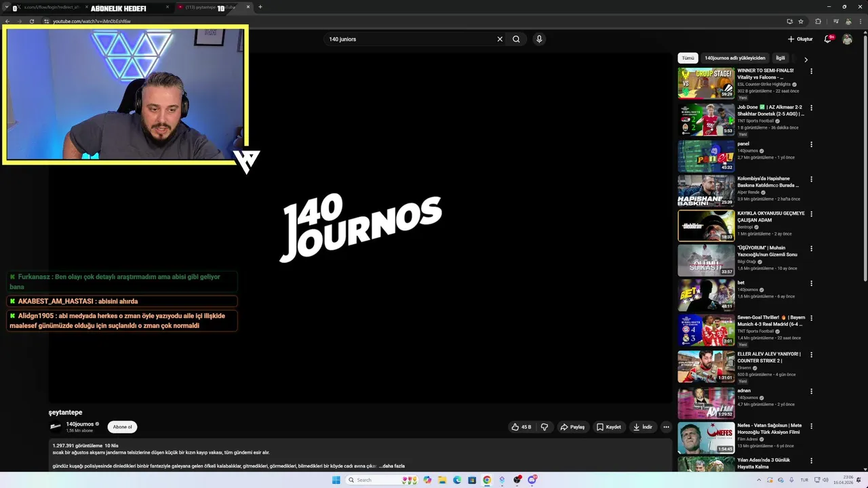The image size is (868, 488).
Task: Open the YouTube account avatar menu
Action: [847, 39]
